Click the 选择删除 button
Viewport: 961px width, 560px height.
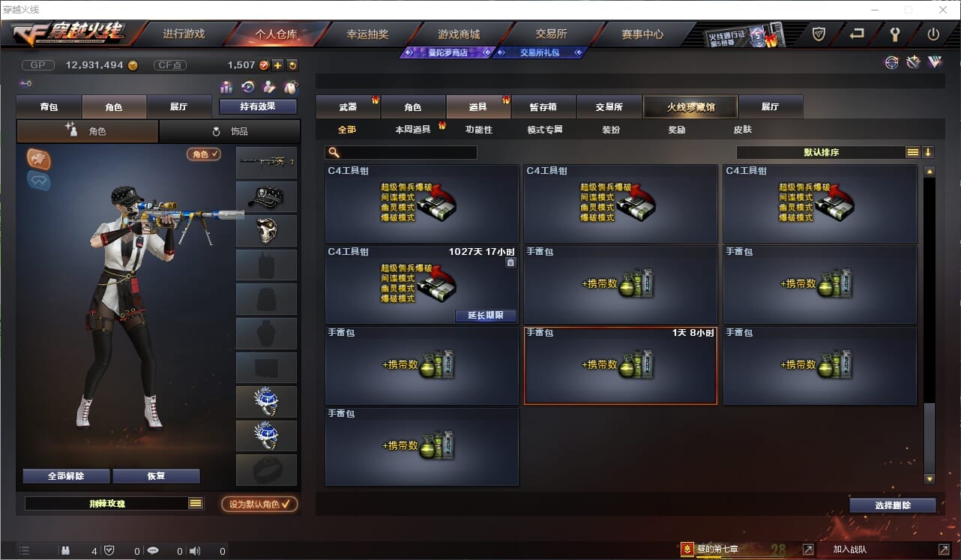pyautogui.click(x=893, y=505)
